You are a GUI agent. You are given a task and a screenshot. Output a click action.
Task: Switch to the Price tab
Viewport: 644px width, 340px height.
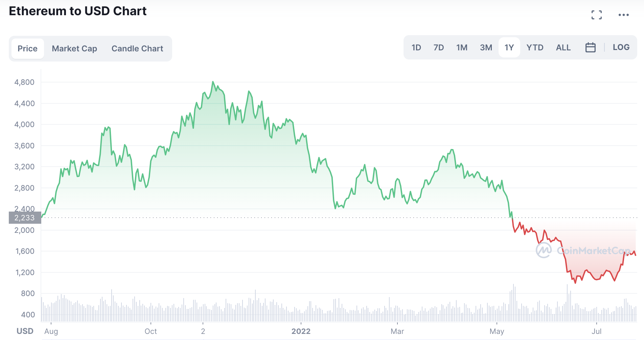tap(28, 49)
